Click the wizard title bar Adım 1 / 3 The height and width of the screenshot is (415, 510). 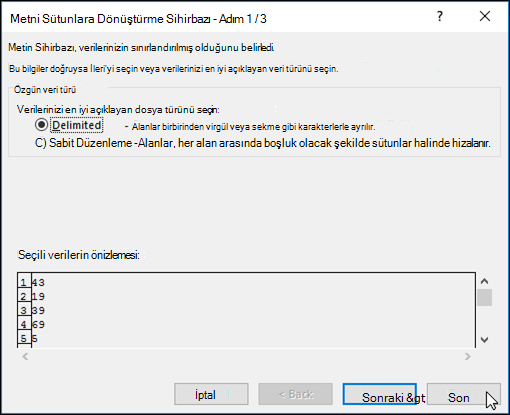click(138, 19)
